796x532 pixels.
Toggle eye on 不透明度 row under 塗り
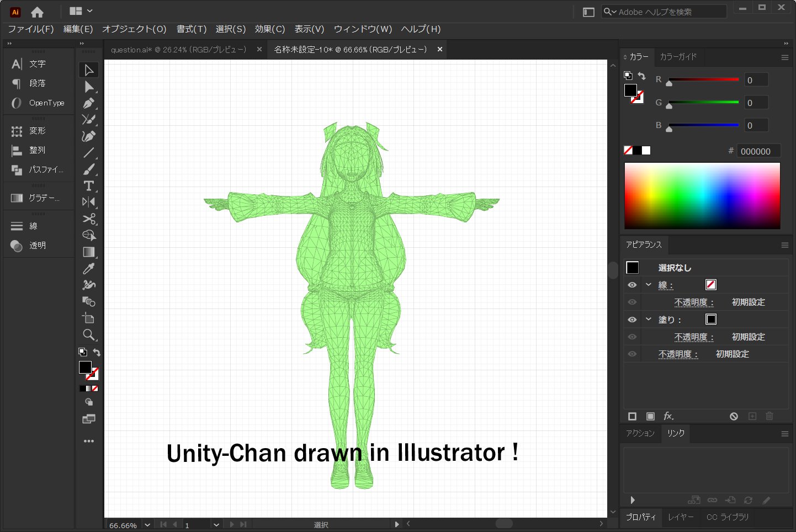(632, 337)
